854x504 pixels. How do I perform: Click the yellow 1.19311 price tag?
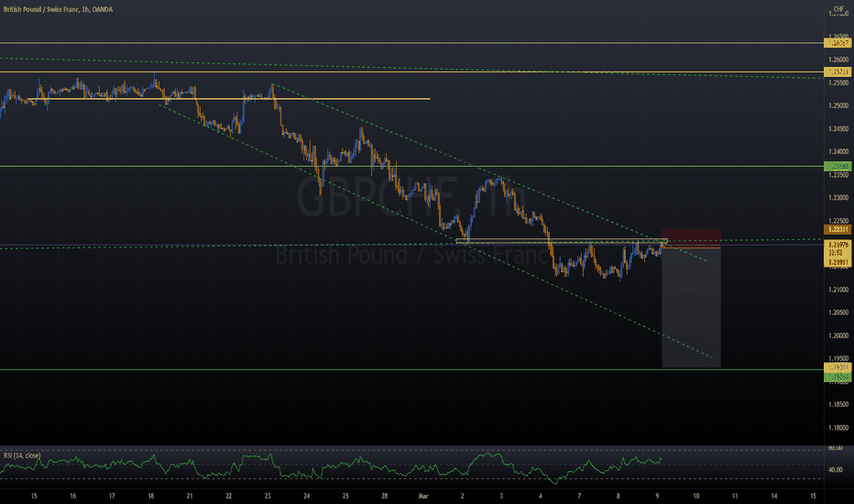pos(838,367)
